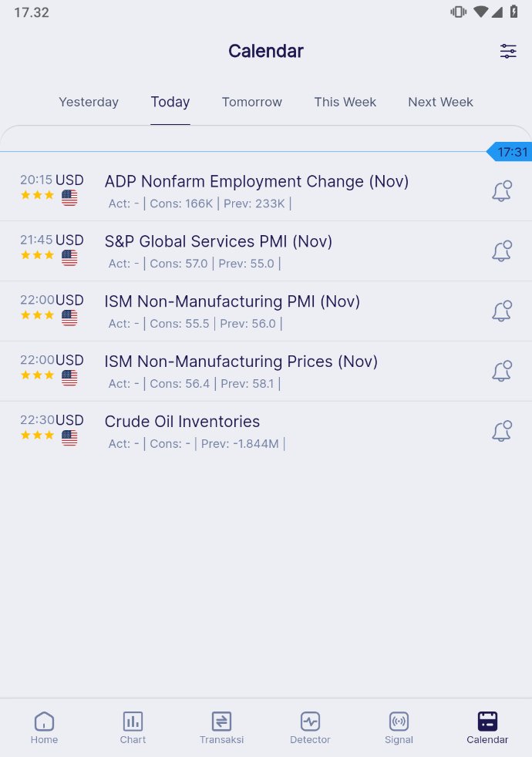Screen dimensions: 532x757
Task: Tap 'Cons: 55.5' value
Action: coord(179,324)
